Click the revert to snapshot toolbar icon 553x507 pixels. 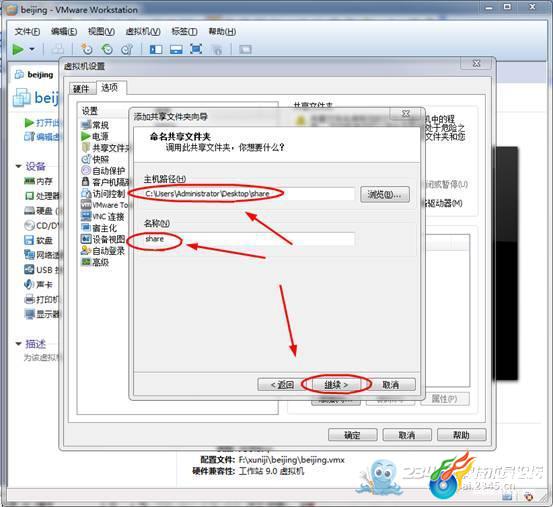tap(107, 49)
